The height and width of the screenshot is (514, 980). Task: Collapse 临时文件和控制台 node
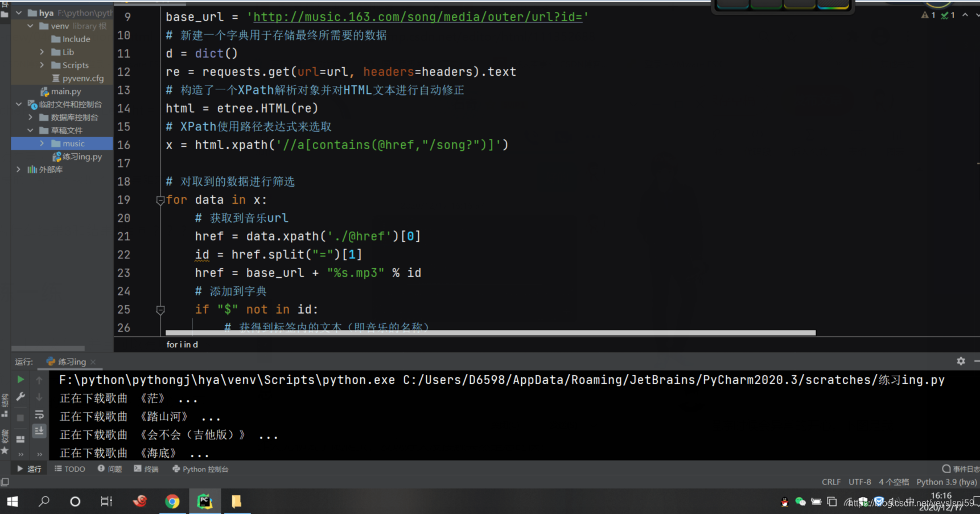click(19, 104)
